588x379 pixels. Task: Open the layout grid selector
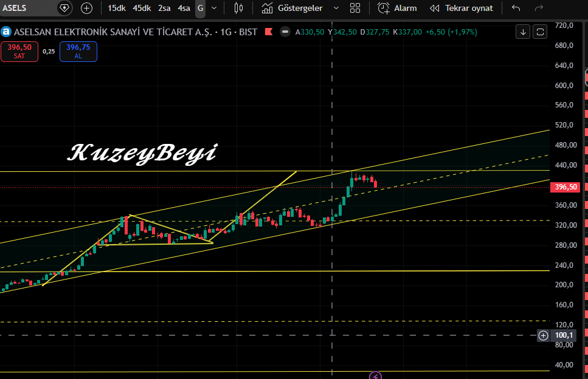click(x=355, y=8)
